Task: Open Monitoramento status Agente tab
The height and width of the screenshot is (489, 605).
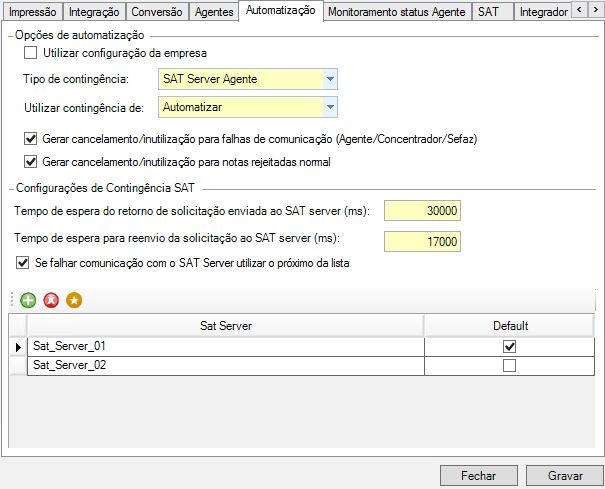Action: 397,12
